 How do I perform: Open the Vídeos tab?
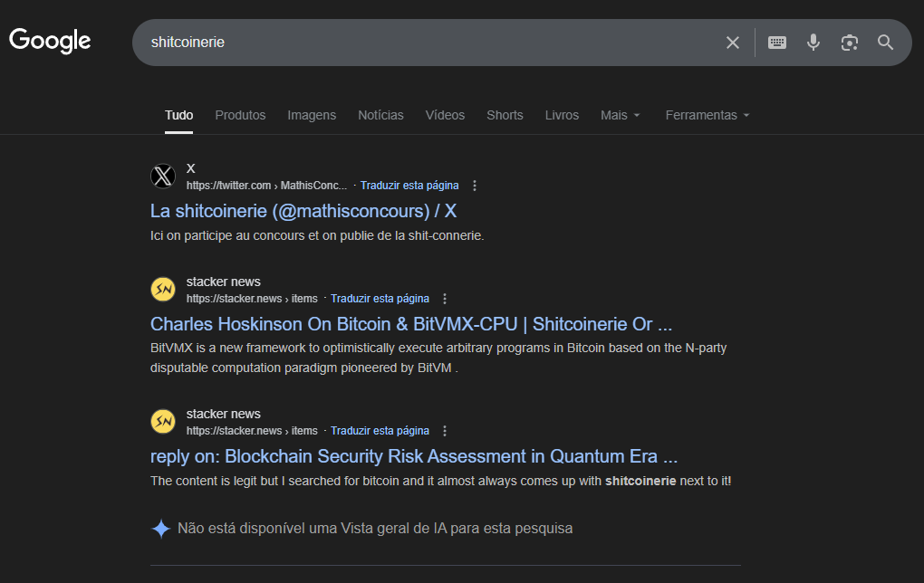(x=445, y=115)
